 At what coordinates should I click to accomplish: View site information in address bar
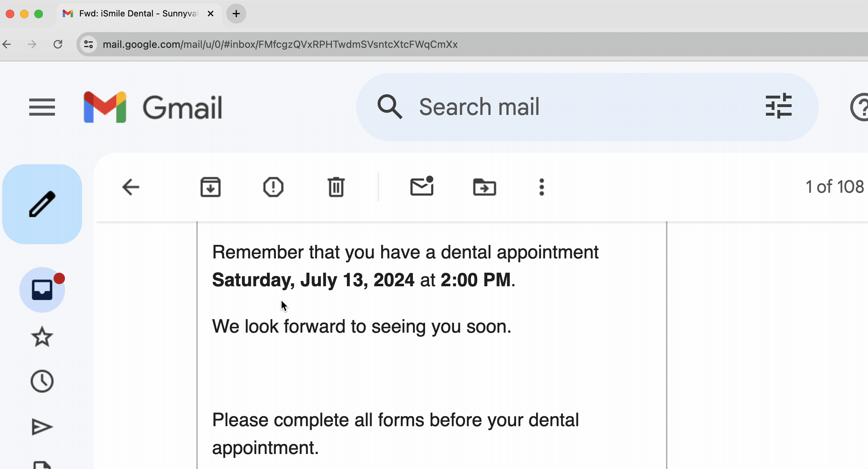point(89,44)
